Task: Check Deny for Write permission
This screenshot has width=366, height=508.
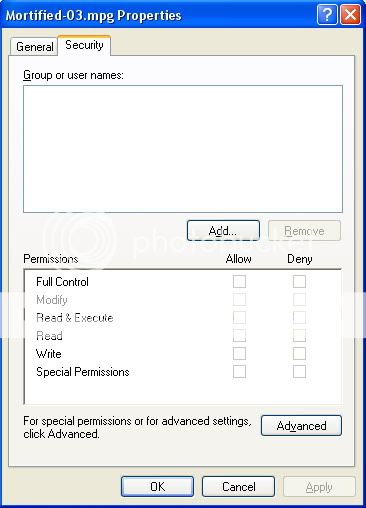Action: (299, 354)
